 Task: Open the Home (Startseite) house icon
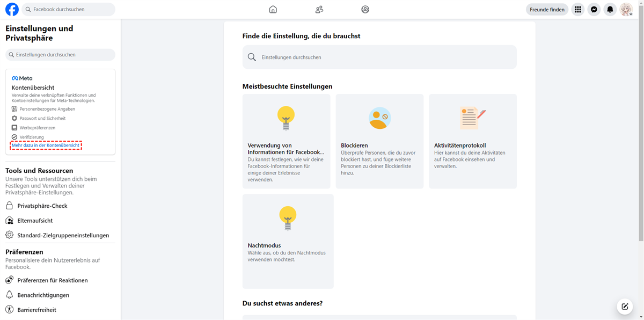[x=273, y=9]
